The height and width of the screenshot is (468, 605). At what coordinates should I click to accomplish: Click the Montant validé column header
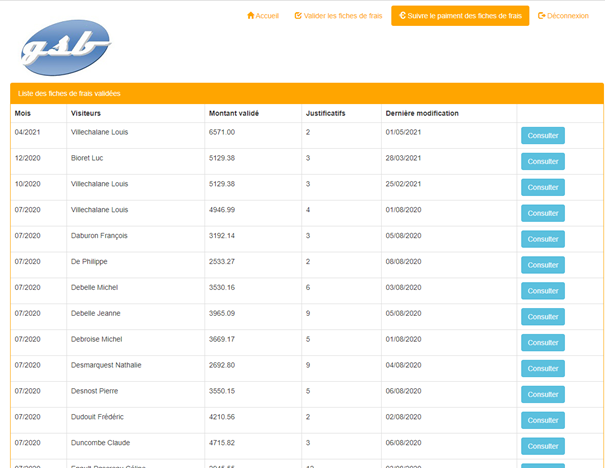coord(234,113)
